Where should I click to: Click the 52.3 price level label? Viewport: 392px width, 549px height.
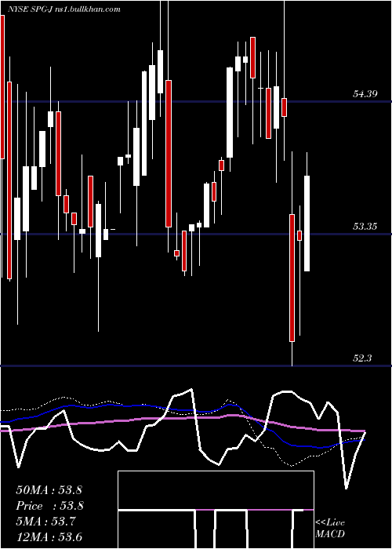pyautogui.click(x=362, y=358)
